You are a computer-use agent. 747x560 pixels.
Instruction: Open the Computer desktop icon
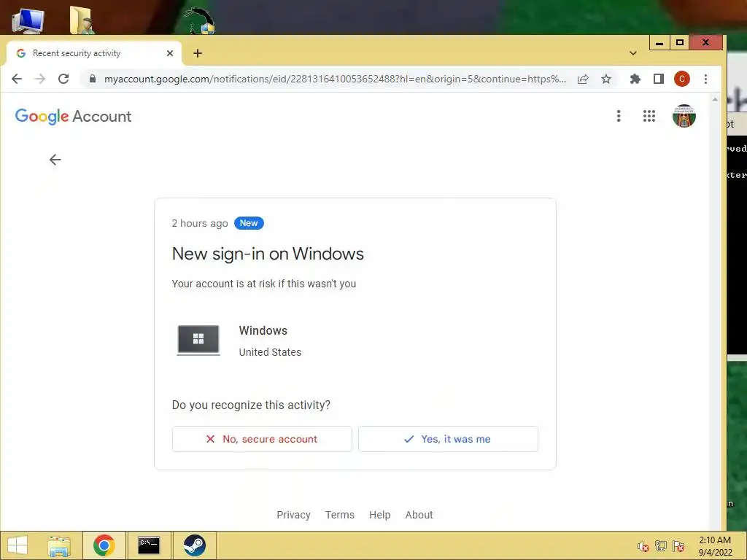click(28, 20)
